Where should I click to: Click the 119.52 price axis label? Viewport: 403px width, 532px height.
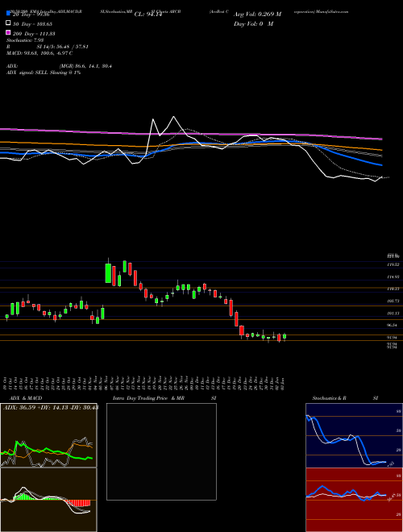pyautogui.click(x=393, y=264)
